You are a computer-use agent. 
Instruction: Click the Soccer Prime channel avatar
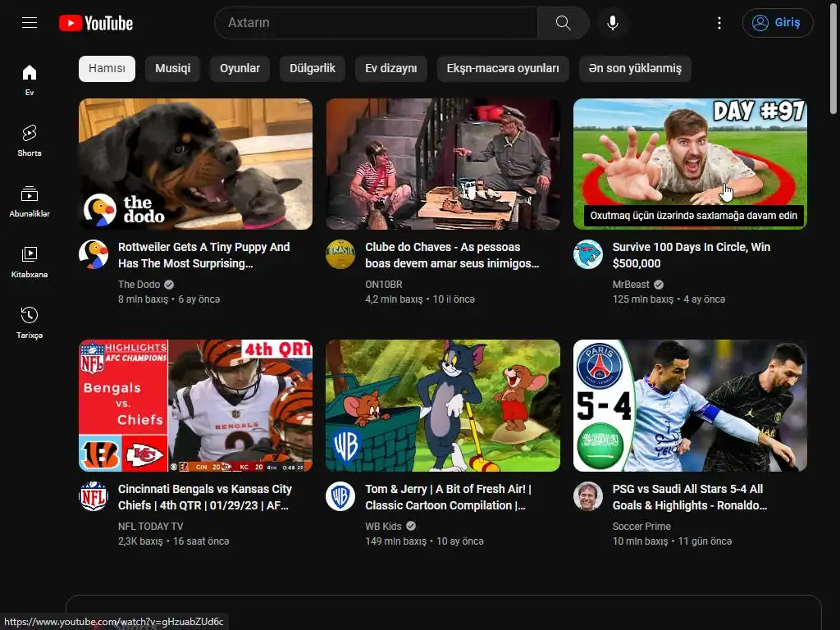pos(588,496)
